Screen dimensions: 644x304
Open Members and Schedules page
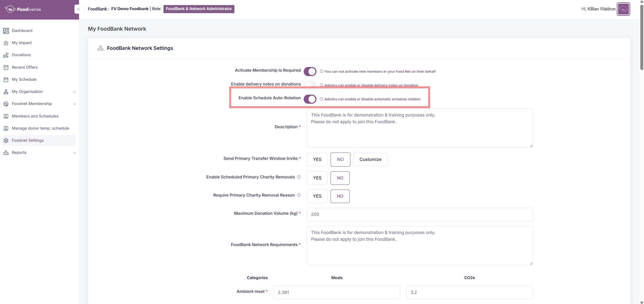pyautogui.click(x=35, y=116)
